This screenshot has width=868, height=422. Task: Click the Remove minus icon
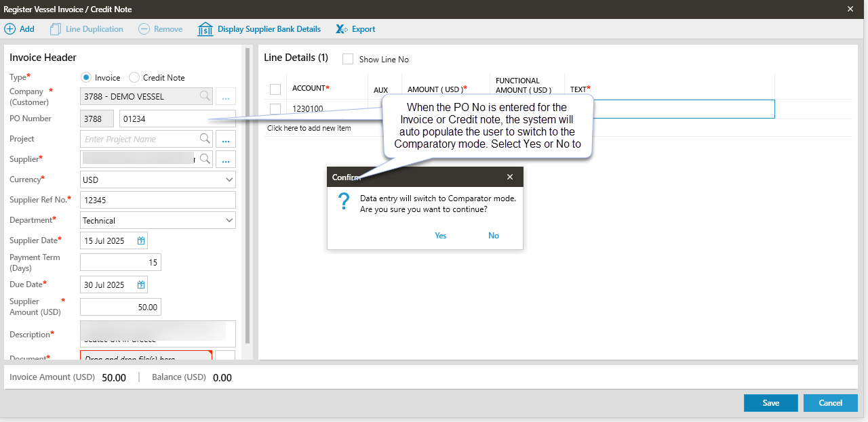pyautogui.click(x=144, y=29)
